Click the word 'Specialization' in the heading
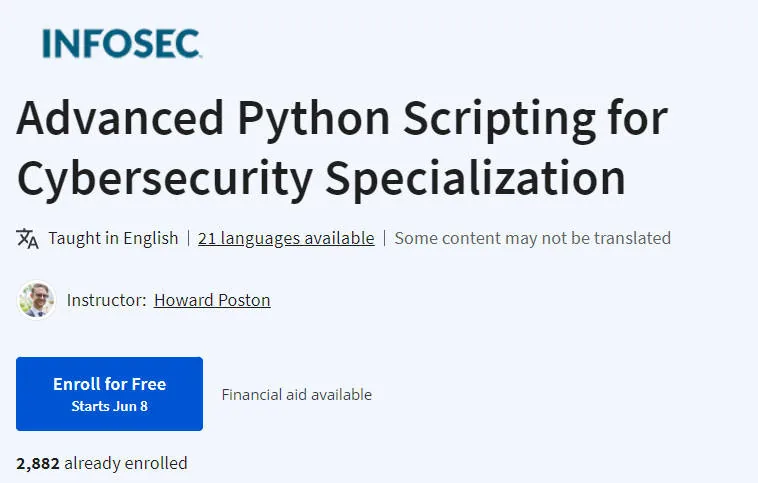The height and width of the screenshot is (483, 758). pyautogui.click(x=476, y=179)
